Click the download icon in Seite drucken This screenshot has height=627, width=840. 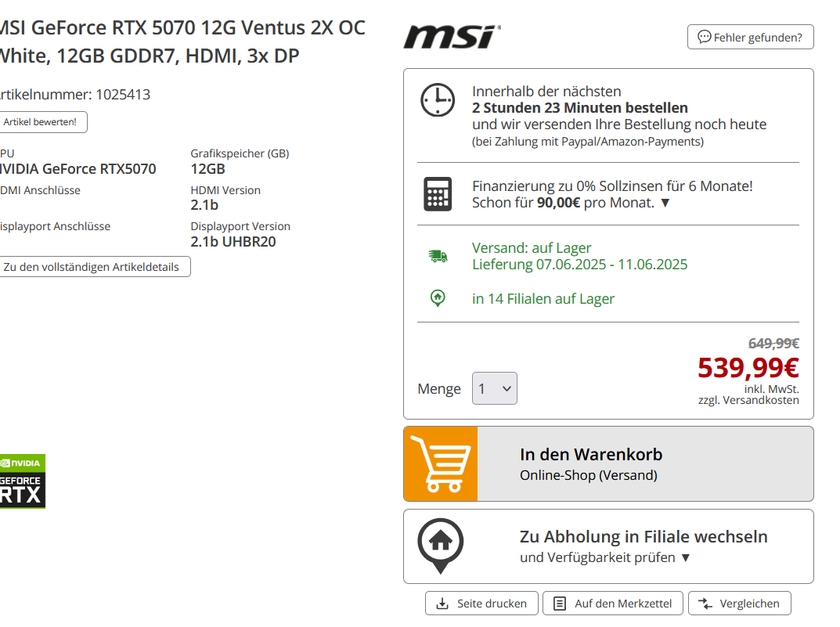tap(442, 604)
